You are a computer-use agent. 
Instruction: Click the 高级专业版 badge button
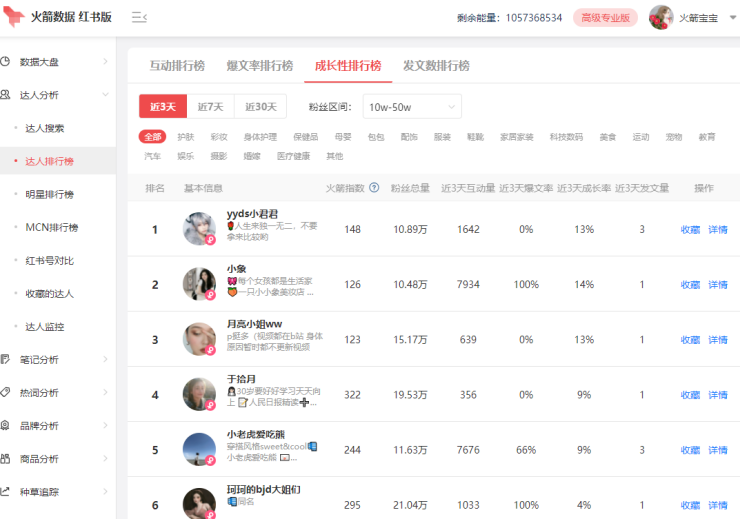click(x=605, y=18)
